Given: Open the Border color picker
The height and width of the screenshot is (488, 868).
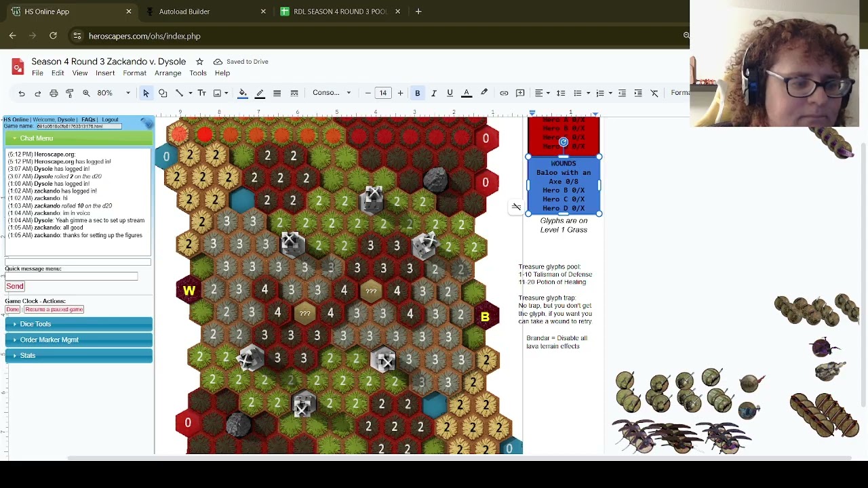Looking at the screenshot, I should pyautogui.click(x=260, y=93).
